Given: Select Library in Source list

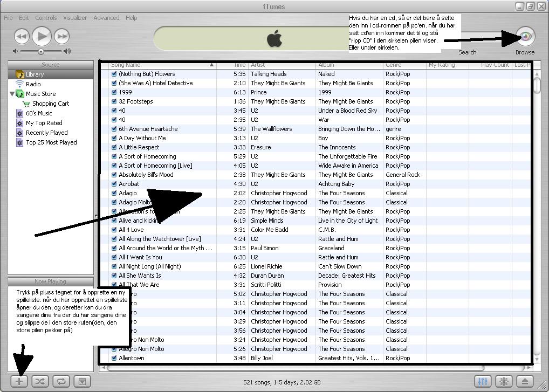Looking at the screenshot, I should 51,74.
